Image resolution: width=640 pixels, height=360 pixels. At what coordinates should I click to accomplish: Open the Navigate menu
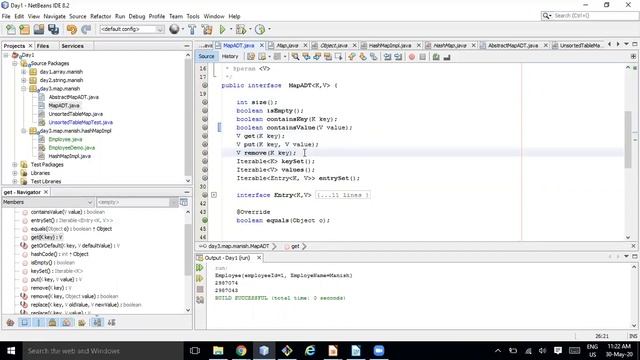pos(54,16)
